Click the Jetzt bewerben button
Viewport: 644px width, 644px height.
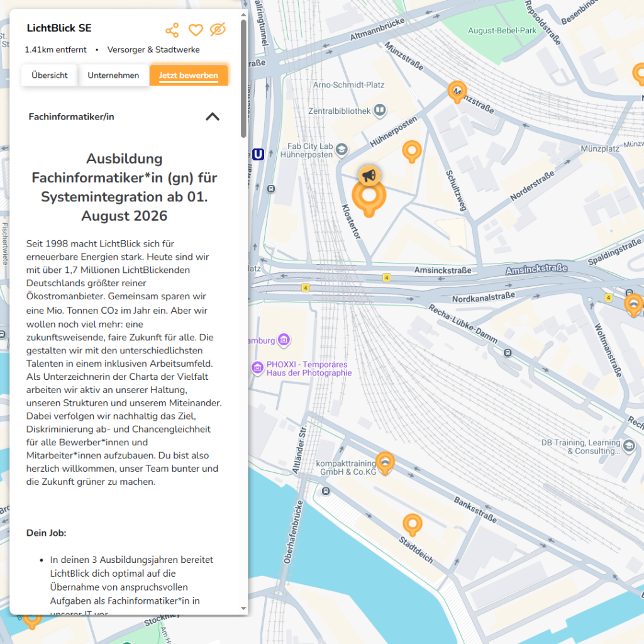(x=189, y=75)
